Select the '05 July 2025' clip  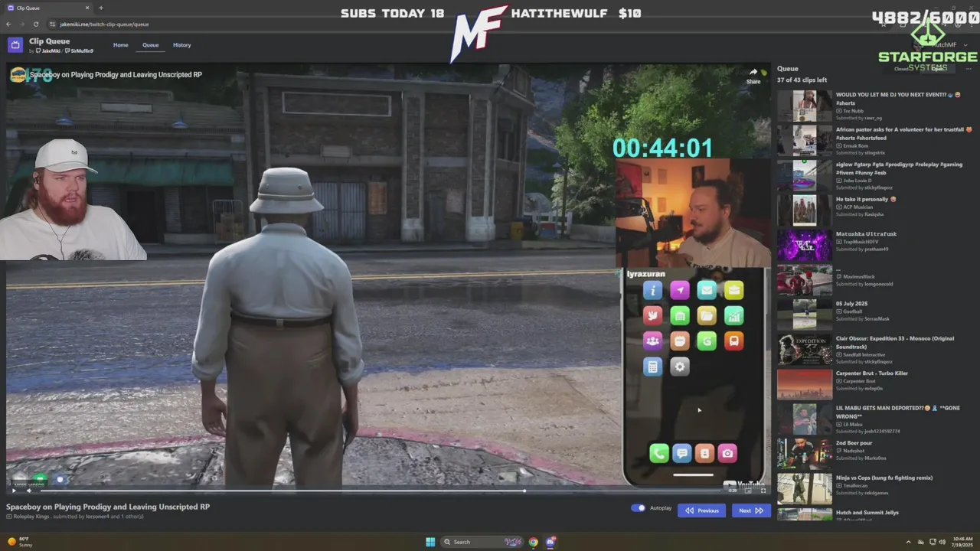[874, 315]
